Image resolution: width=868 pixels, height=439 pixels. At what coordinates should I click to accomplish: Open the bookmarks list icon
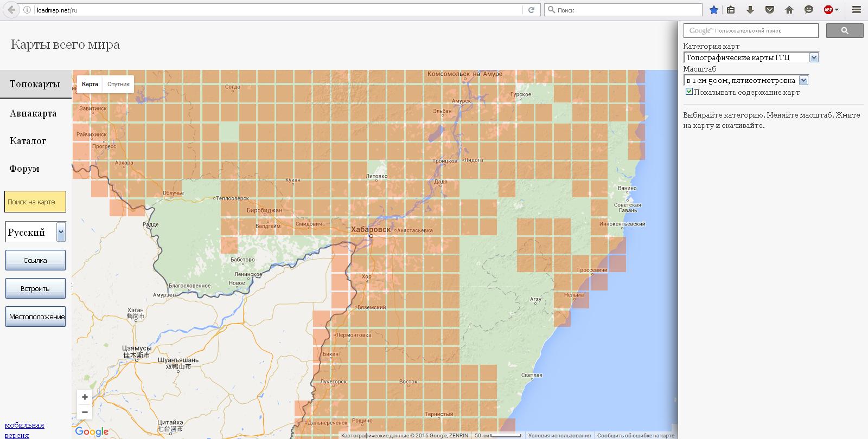point(731,10)
